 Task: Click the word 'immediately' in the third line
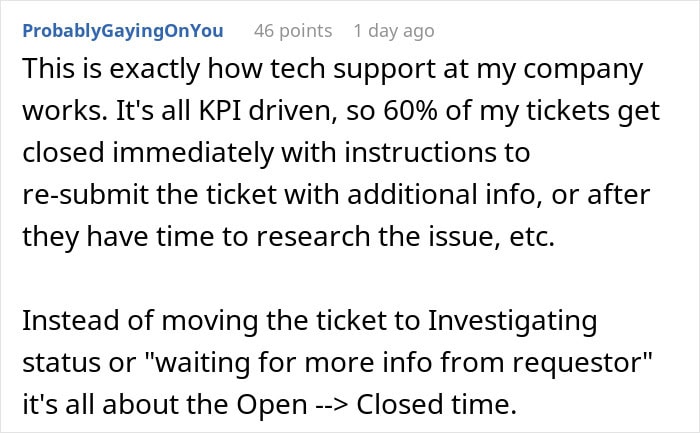point(193,152)
